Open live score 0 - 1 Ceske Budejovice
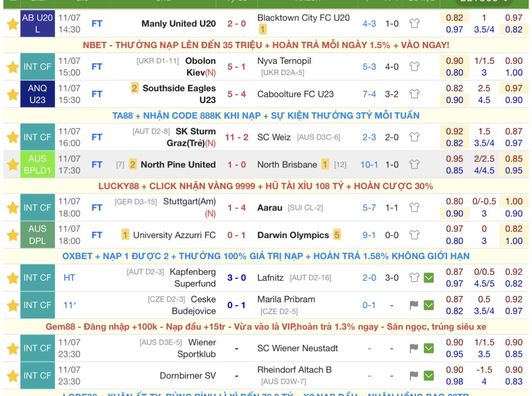This screenshot has height=396, width=532. coord(236,305)
